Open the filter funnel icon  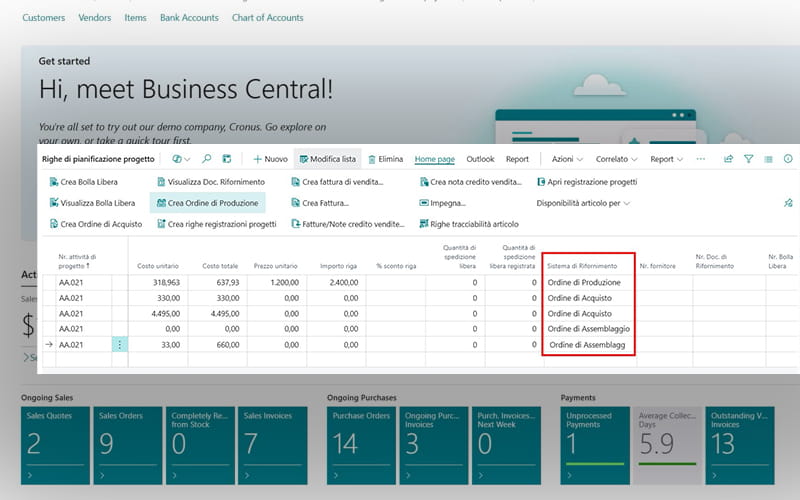pyautogui.click(x=748, y=159)
